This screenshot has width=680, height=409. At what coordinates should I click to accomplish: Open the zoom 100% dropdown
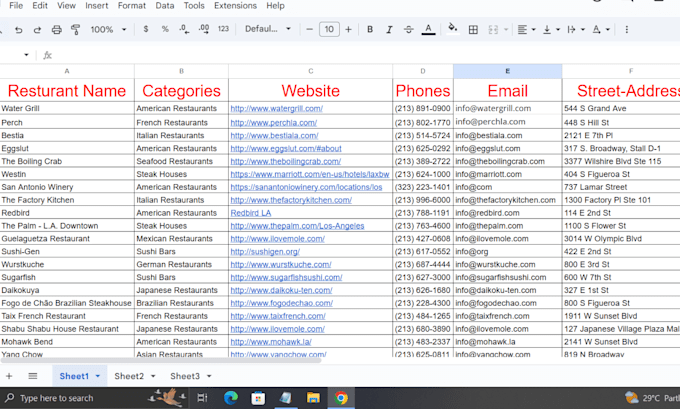(x=108, y=29)
